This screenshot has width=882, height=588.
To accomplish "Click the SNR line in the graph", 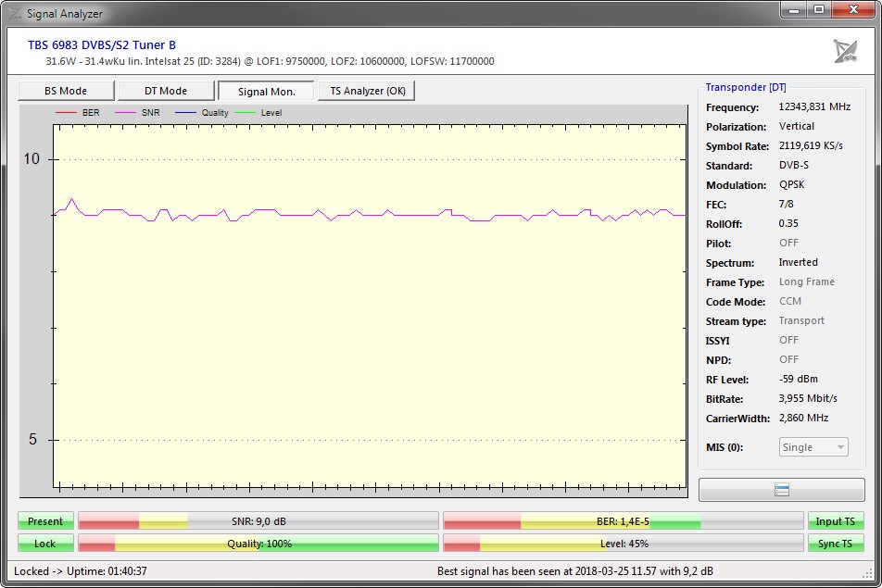I will point(369,214).
